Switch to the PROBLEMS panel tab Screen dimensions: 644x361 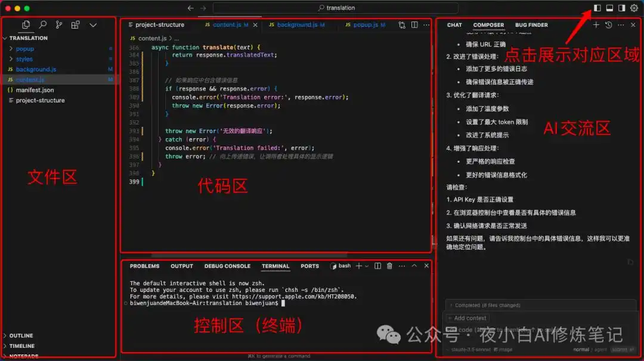pos(144,266)
